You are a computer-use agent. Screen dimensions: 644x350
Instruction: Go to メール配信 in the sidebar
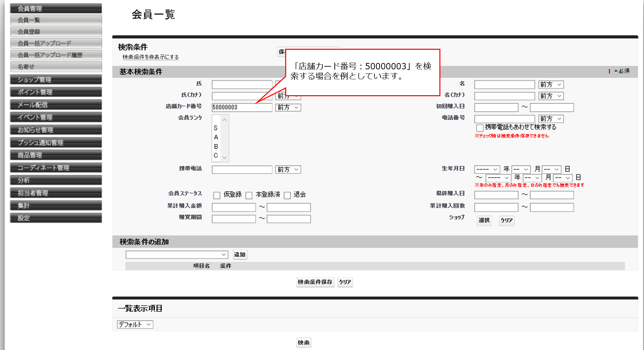click(x=56, y=105)
